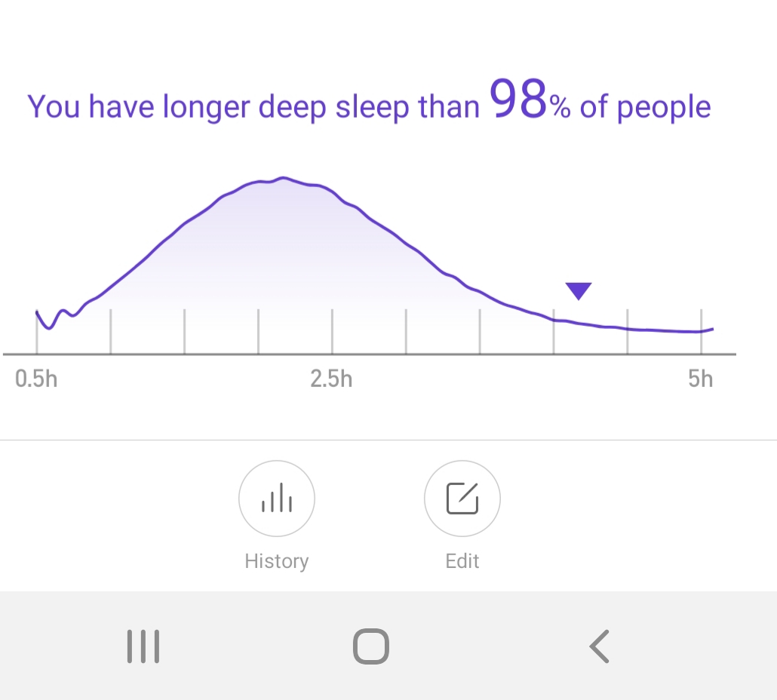777x700 pixels.
Task: Select the History label text
Action: [x=277, y=561]
